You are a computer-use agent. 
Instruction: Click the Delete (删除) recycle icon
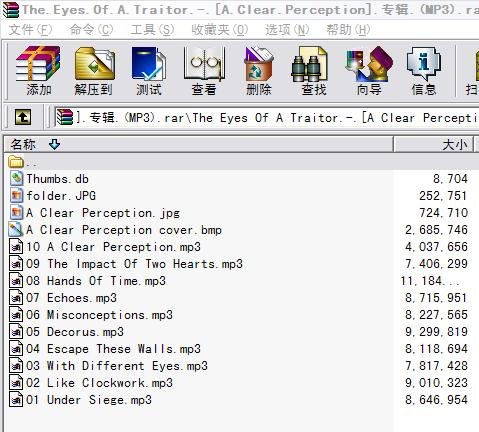tap(259, 64)
